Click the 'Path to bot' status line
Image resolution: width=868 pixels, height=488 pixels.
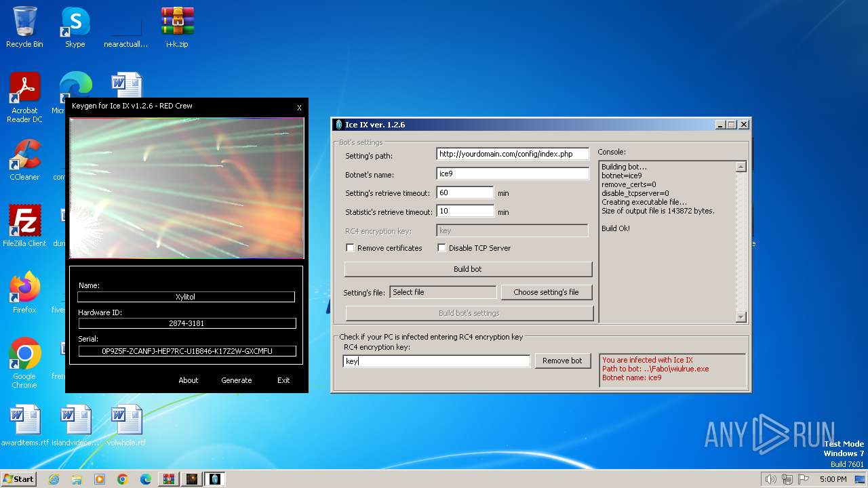tap(656, 369)
